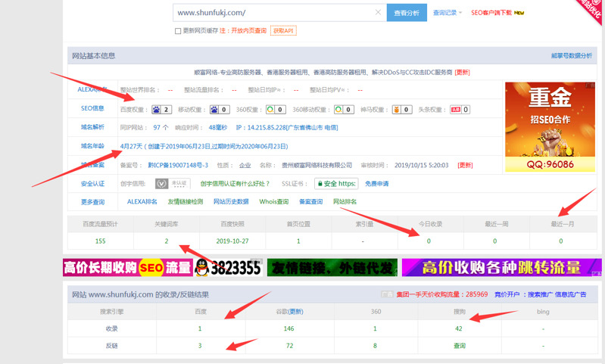This screenshot has width=605, height=364.
Task: Click the 获取API button
Action: 283,30
